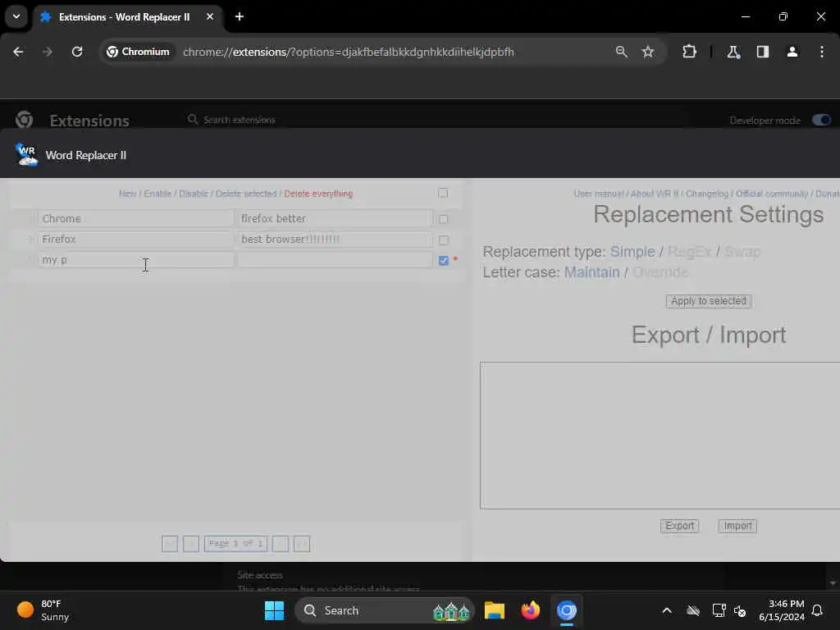Viewport: 840px width, 630px height.
Task: Click the Apply to selected button
Action: pos(708,301)
